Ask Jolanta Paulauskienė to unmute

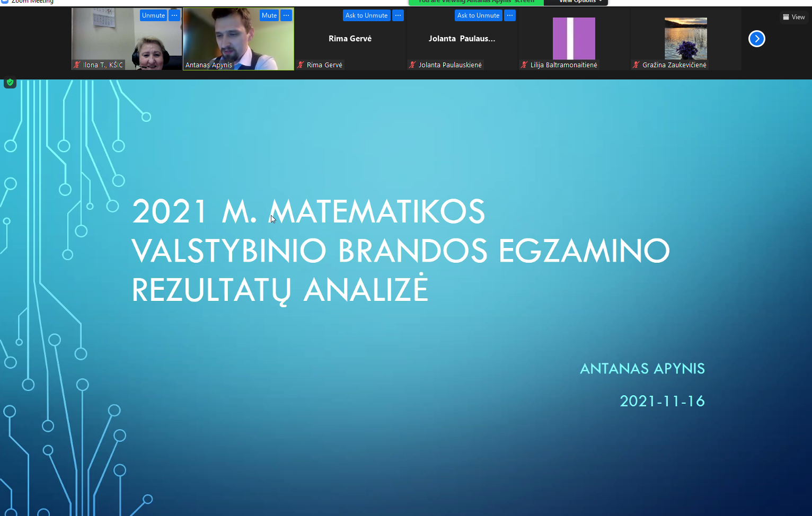[x=478, y=15]
